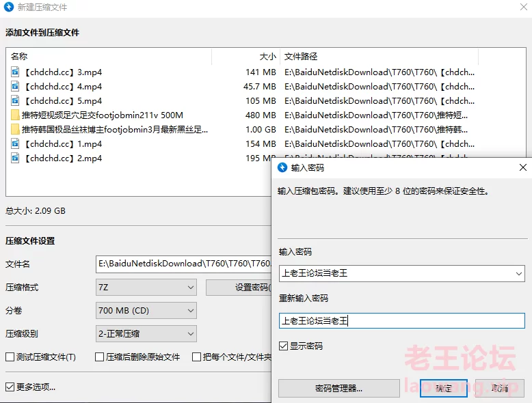Click the 确定 button
532x403 pixels.
coord(443,388)
